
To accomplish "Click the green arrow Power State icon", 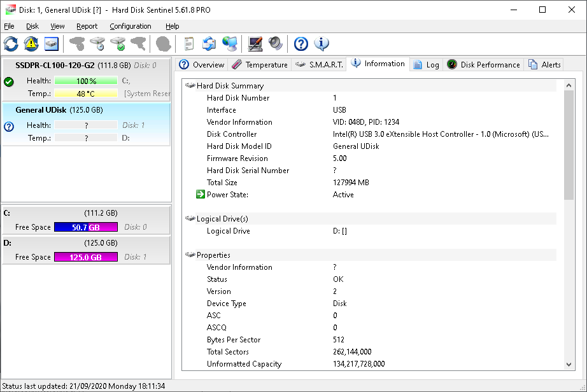I will coord(201,194).
